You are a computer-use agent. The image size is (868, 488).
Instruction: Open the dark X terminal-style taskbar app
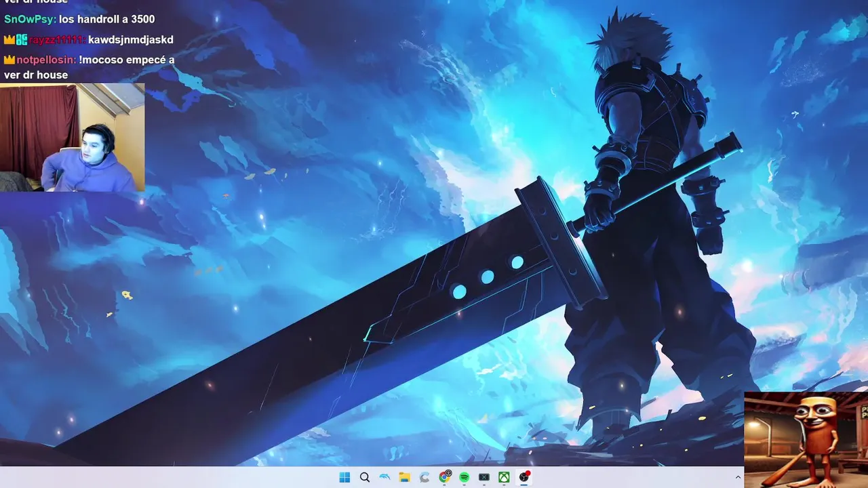tap(484, 477)
